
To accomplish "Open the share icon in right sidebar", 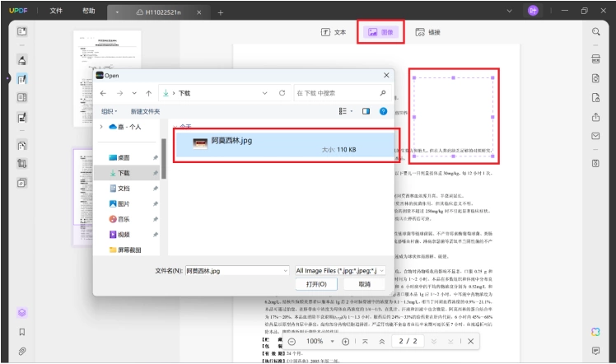I will pos(595,117).
